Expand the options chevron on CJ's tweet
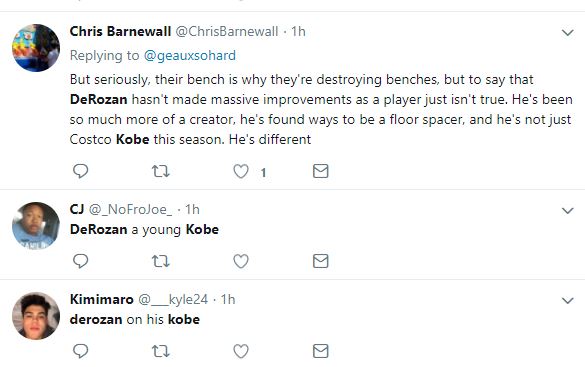Screen dimensions: 585x367 (567, 211)
